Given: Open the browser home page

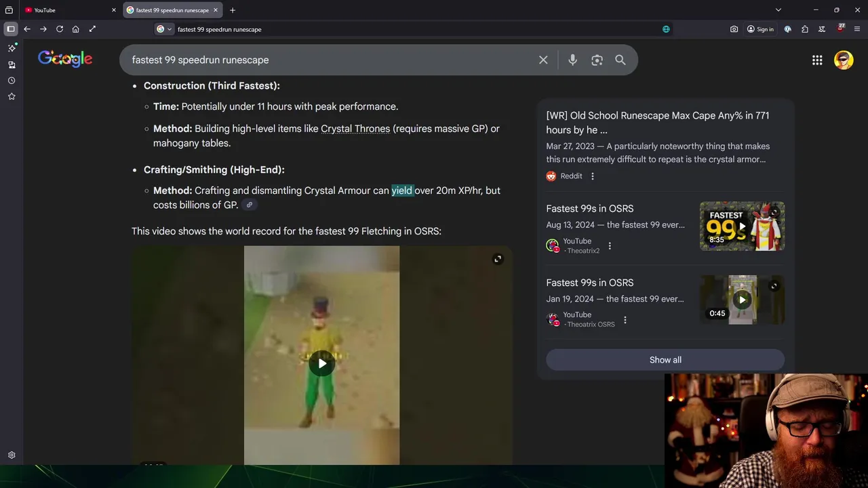Looking at the screenshot, I should (76, 29).
